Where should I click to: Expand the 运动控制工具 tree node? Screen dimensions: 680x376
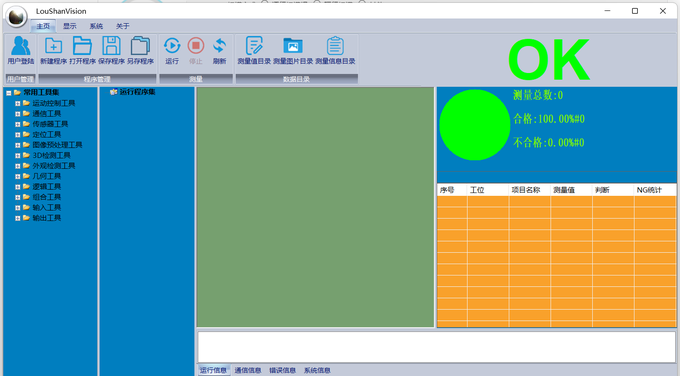point(17,104)
